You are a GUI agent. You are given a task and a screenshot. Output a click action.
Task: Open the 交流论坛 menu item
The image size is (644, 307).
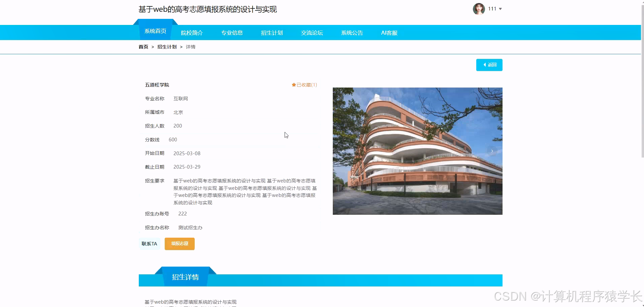(312, 32)
